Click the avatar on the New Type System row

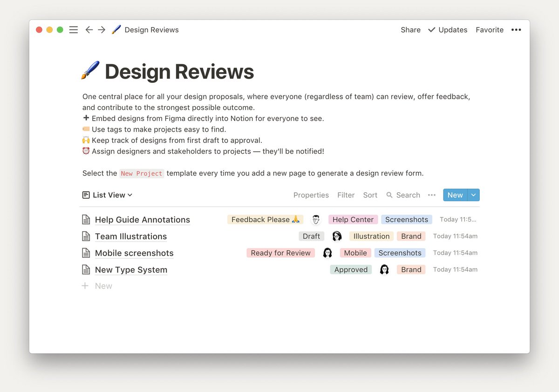tap(384, 269)
